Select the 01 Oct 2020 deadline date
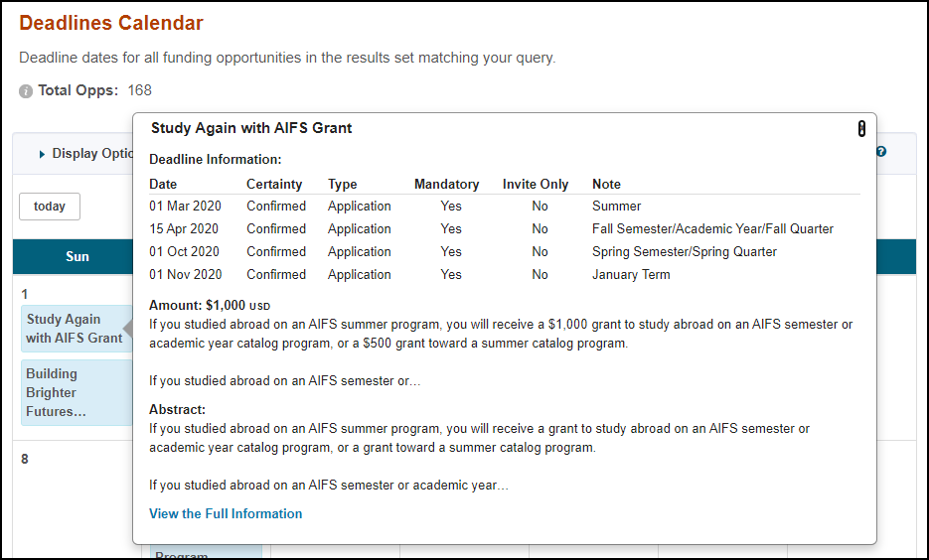Image resolution: width=929 pixels, height=560 pixels. point(185,252)
